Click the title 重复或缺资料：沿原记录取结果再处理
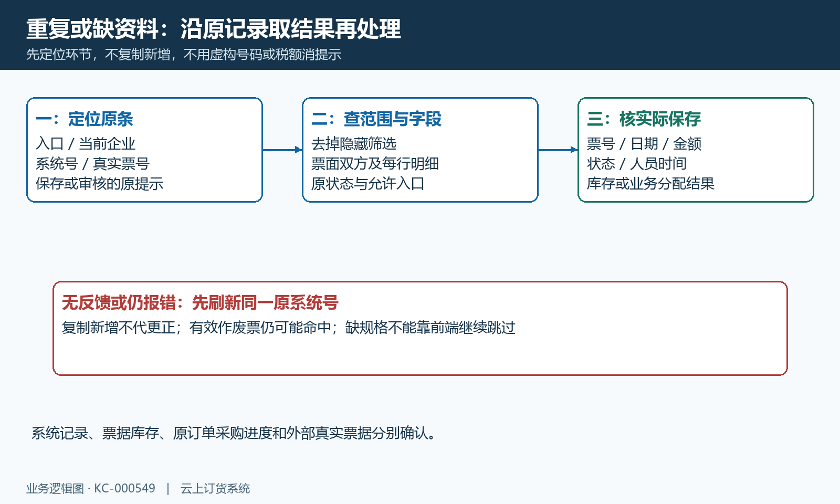Viewport: 840px width, 504px height. coord(213,29)
